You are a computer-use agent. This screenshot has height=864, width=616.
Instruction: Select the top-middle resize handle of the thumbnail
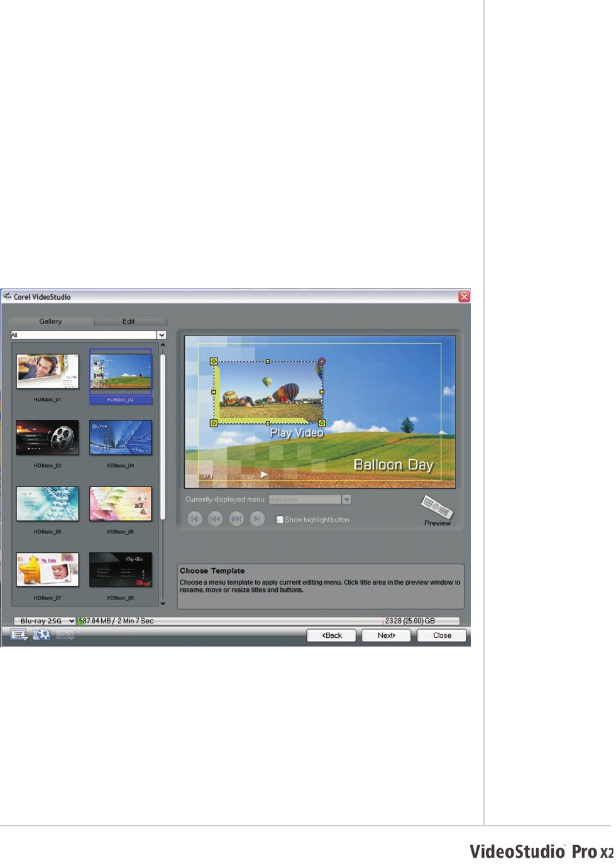point(268,361)
